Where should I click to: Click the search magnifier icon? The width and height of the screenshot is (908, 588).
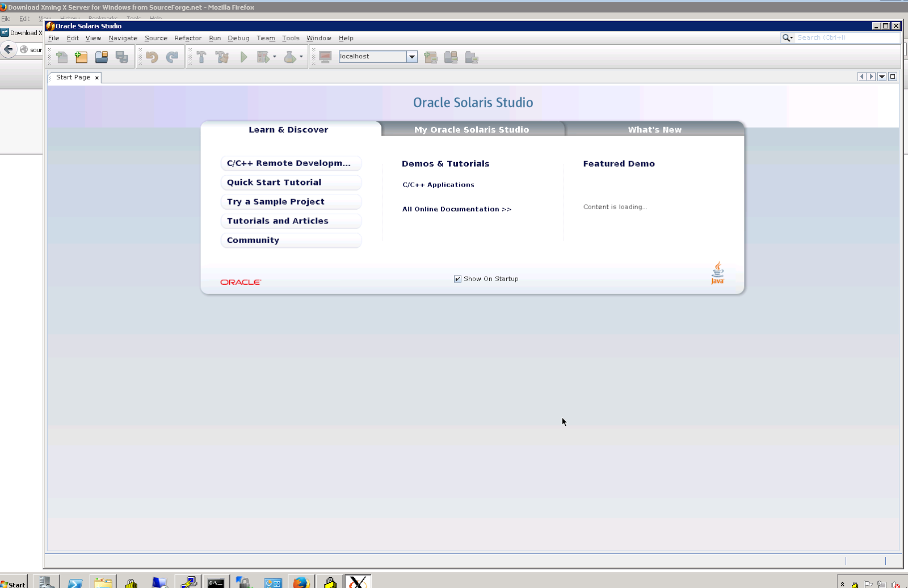tap(787, 37)
